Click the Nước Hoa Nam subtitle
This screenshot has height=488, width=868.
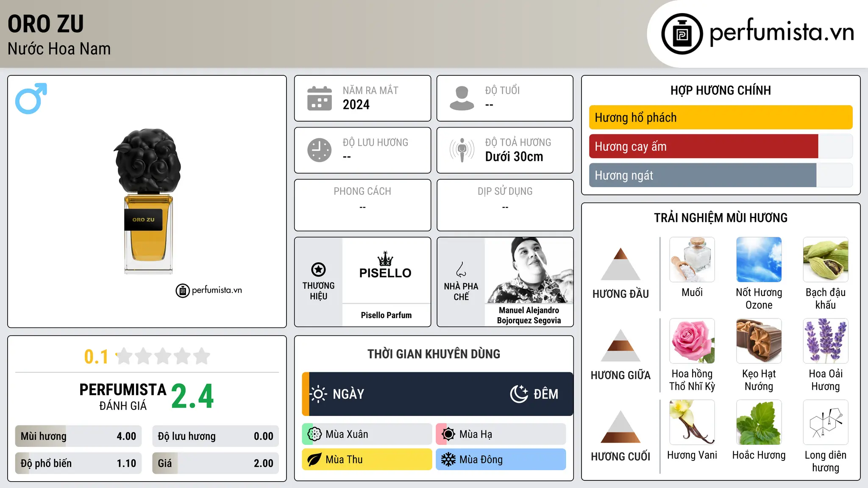pos(59,49)
